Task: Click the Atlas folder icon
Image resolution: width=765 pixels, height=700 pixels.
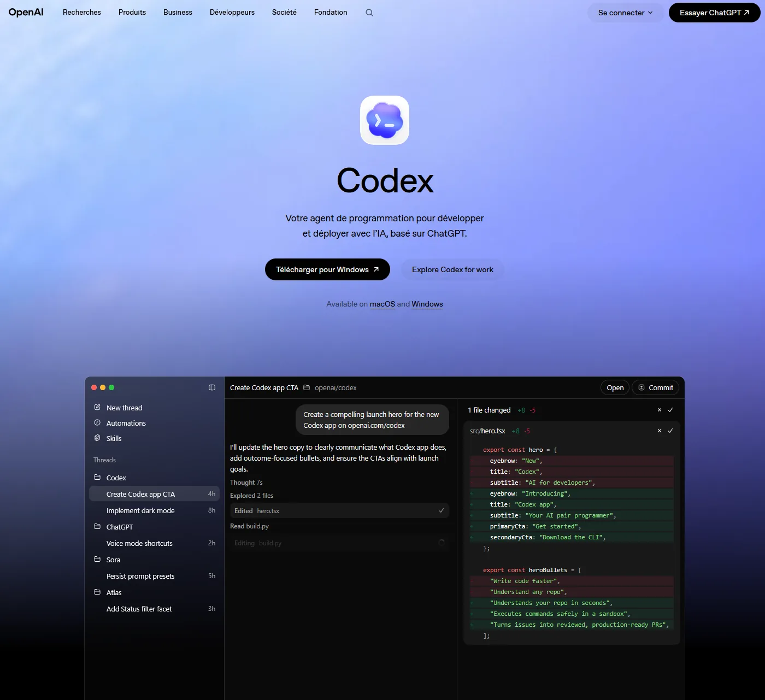Action: point(97,592)
